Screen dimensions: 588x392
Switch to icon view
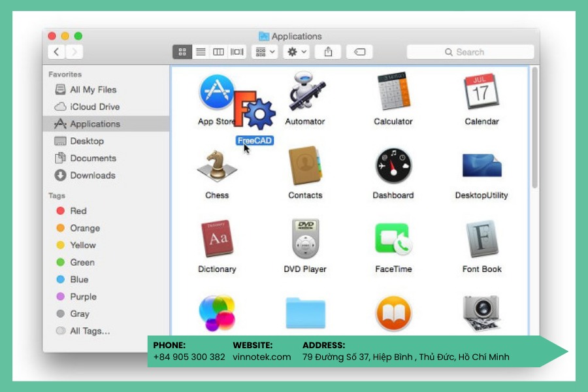tap(182, 52)
